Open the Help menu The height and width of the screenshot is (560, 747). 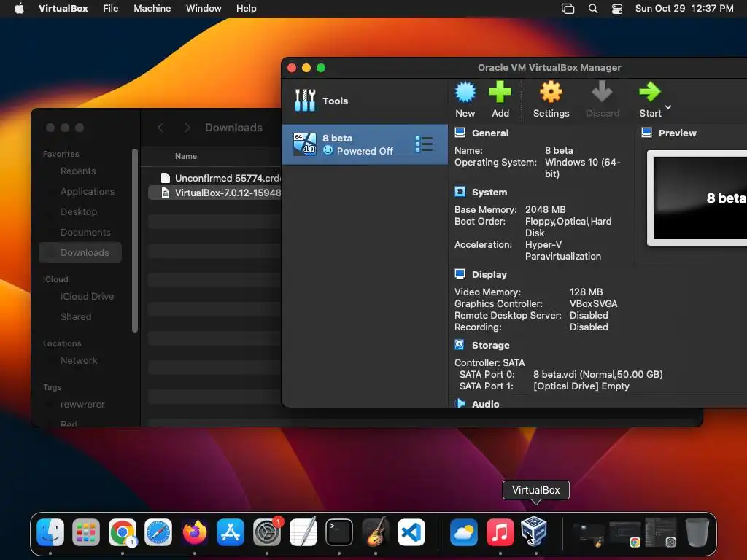(247, 8)
